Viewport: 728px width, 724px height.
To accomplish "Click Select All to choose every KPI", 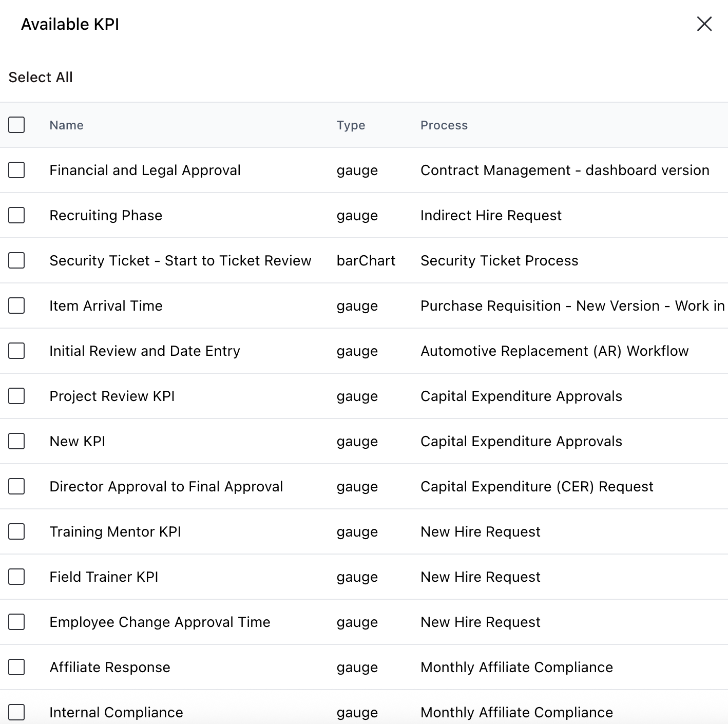I will click(x=40, y=77).
